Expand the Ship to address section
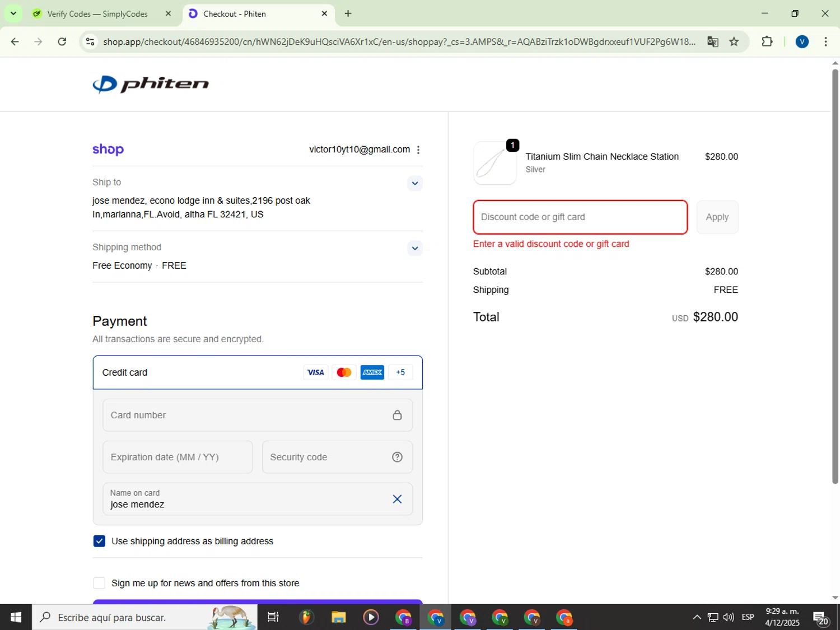 414,183
